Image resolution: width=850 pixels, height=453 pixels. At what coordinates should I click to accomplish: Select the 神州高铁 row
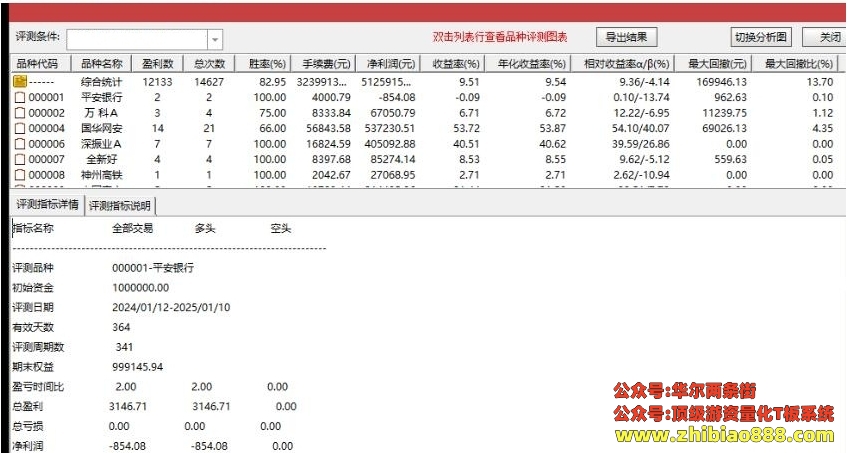coord(428,175)
